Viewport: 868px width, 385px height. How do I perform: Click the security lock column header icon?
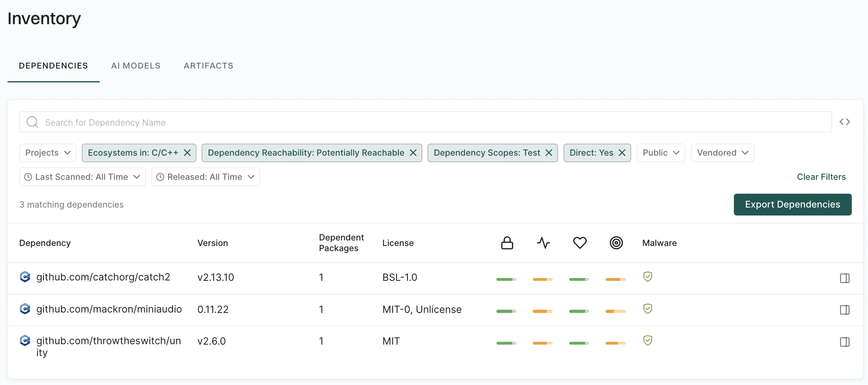(507, 243)
